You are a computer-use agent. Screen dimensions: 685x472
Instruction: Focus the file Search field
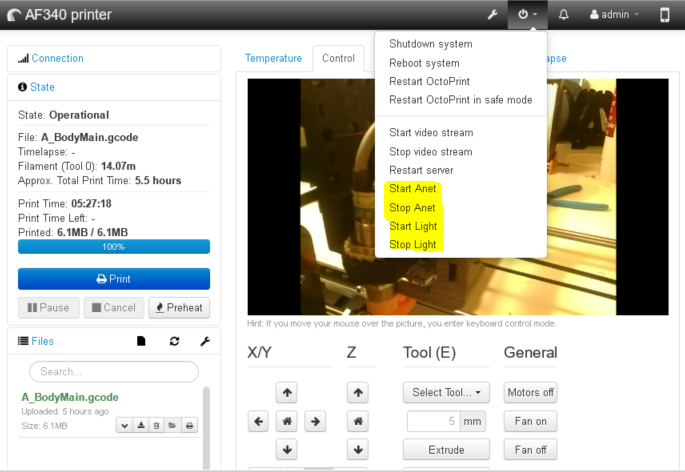coord(114,371)
